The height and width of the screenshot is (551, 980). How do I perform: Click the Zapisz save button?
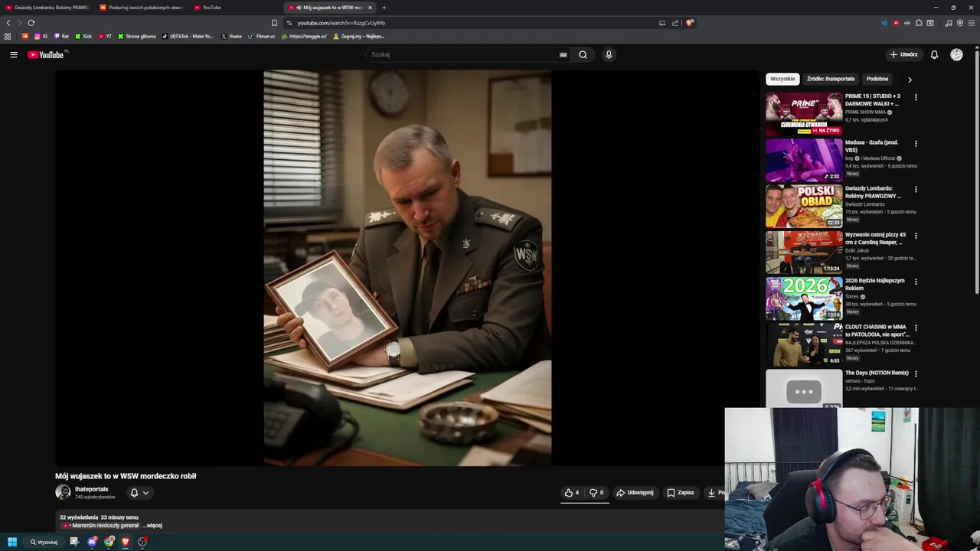tap(681, 493)
